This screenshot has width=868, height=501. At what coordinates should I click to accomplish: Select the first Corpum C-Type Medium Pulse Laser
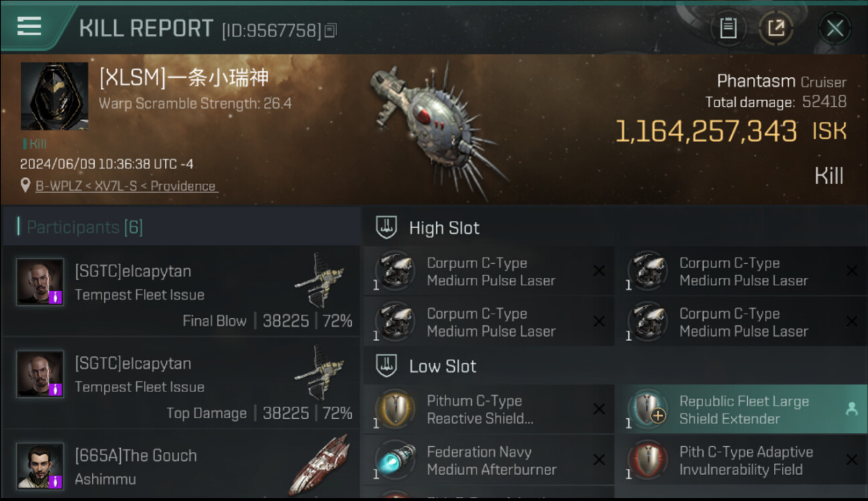click(489, 272)
